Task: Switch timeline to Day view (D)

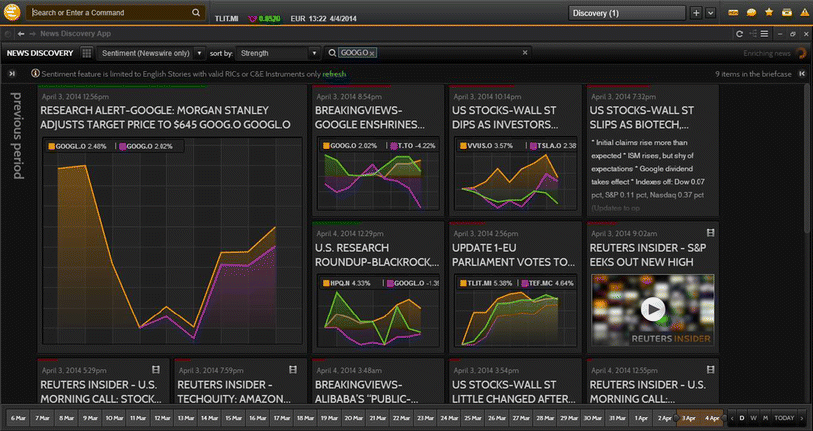Action: coord(742,418)
